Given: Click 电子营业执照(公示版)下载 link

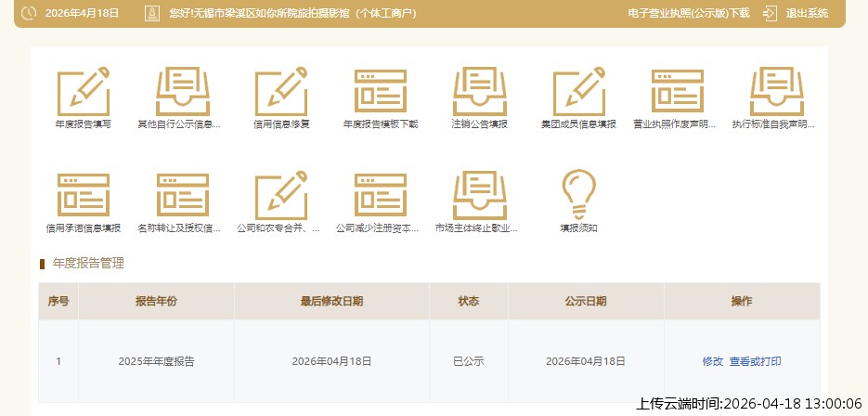Looking at the screenshot, I should (x=688, y=14).
